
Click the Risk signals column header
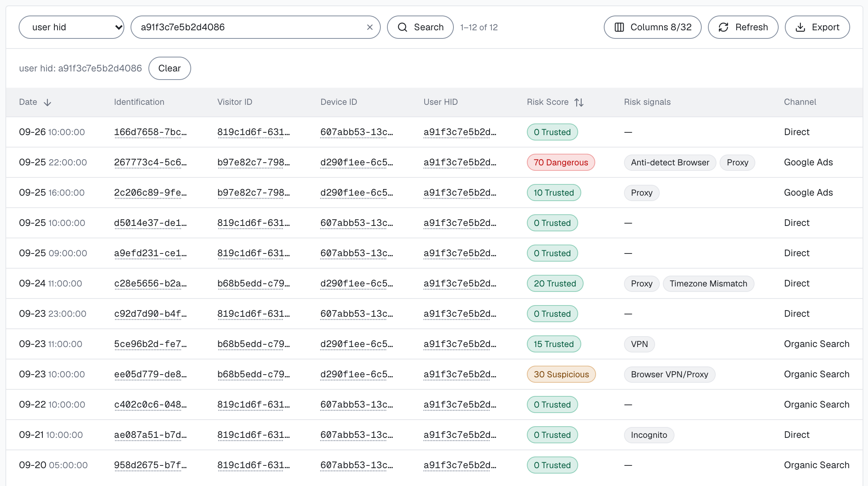647,102
